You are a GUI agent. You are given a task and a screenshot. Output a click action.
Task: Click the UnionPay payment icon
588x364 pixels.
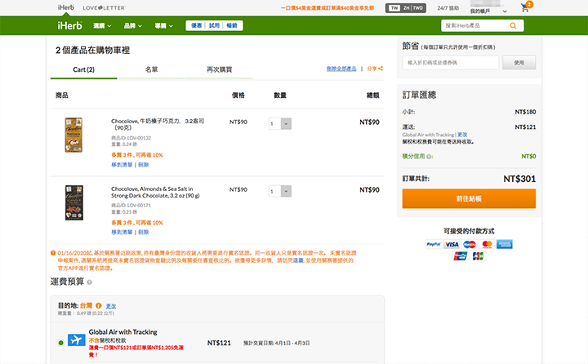coord(460,256)
